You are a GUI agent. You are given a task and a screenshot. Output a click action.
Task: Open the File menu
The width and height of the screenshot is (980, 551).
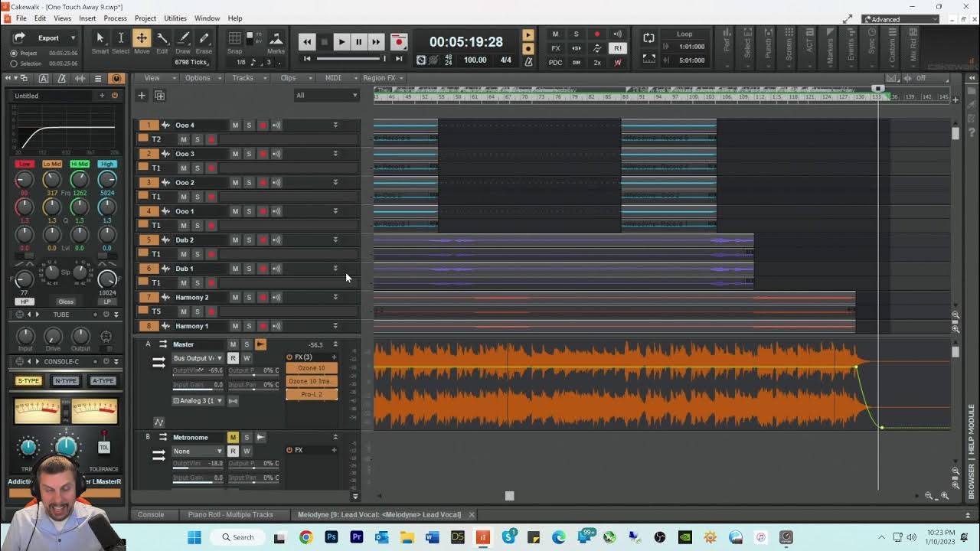[x=21, y=18]
